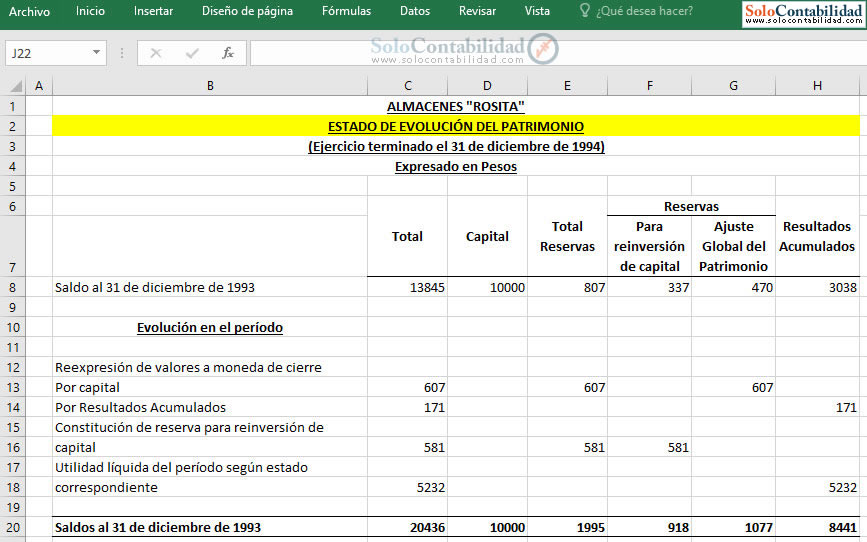Image resolution: width=867 pixels, height=542 pixels.
Task: Select column H header
Action: point(817,86)
